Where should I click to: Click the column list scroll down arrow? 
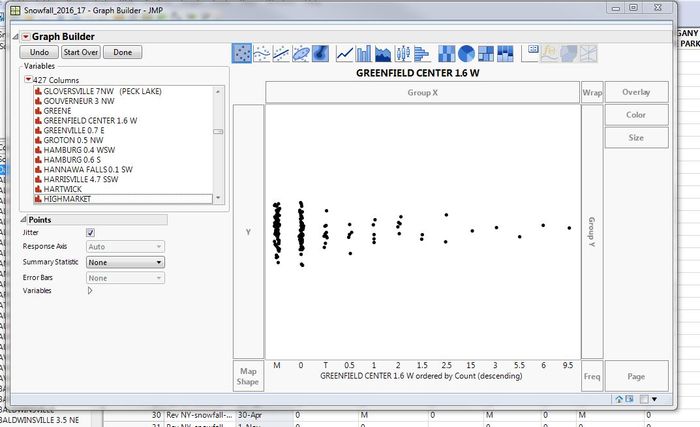pos(218,197)
